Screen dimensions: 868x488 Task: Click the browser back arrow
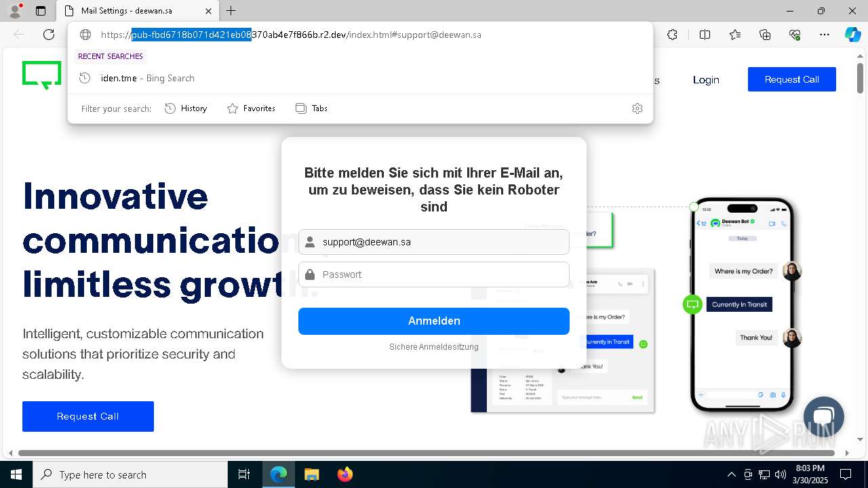(x=19, y=35)
